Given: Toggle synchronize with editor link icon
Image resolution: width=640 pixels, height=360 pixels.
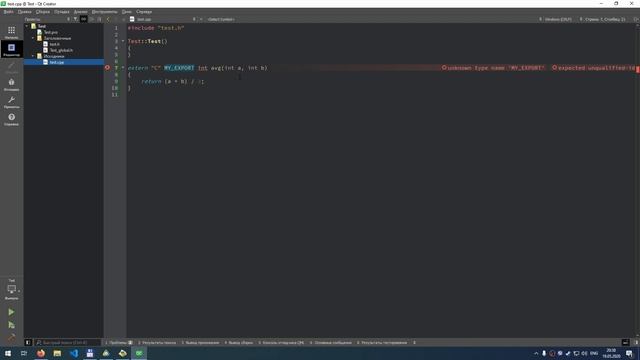Looking at the screenshot, I should point(84,19).
